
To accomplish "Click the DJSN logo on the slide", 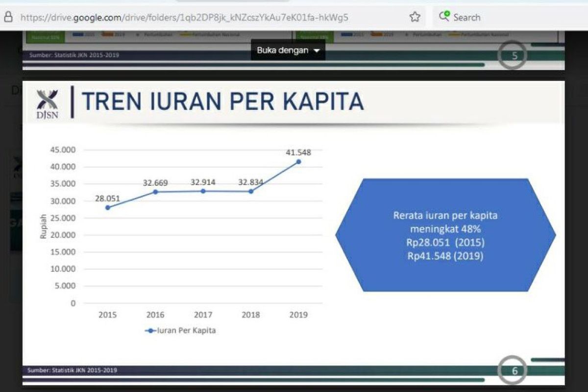I will [46, 101].
